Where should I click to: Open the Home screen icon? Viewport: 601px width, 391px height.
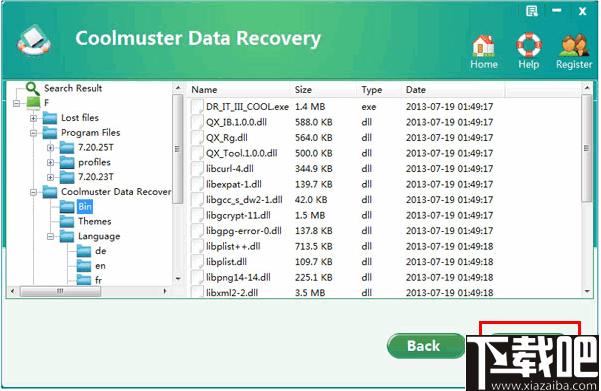[x=483, y=45]
